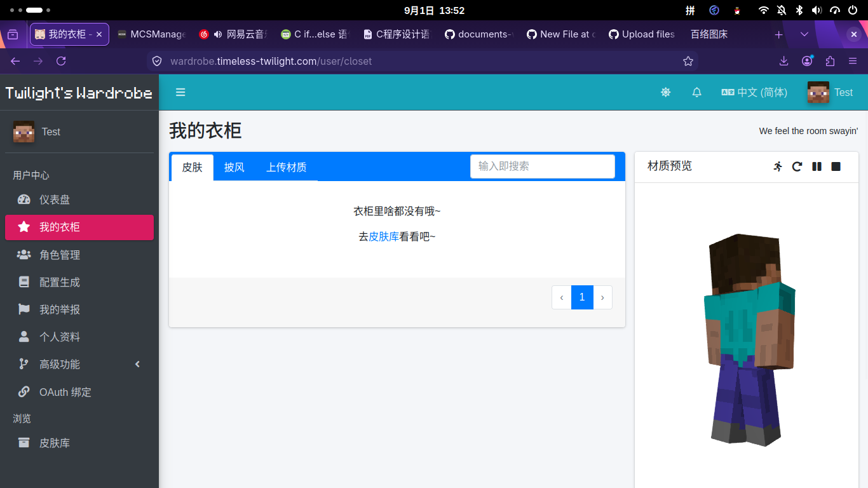The width and height of the screenshot is (868, 488).
Task: Click the 输入即搜索 search box
Action: [543, 166]
